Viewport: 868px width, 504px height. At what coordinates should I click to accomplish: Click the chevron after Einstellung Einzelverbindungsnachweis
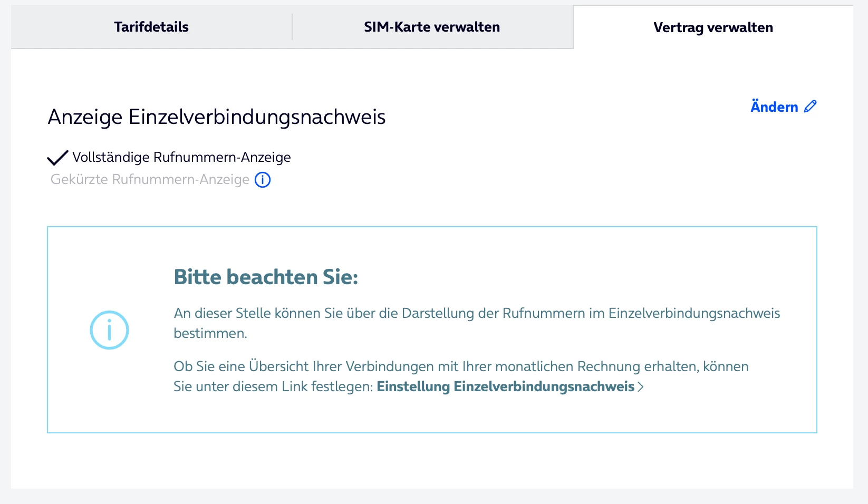(x=641, y=387)
